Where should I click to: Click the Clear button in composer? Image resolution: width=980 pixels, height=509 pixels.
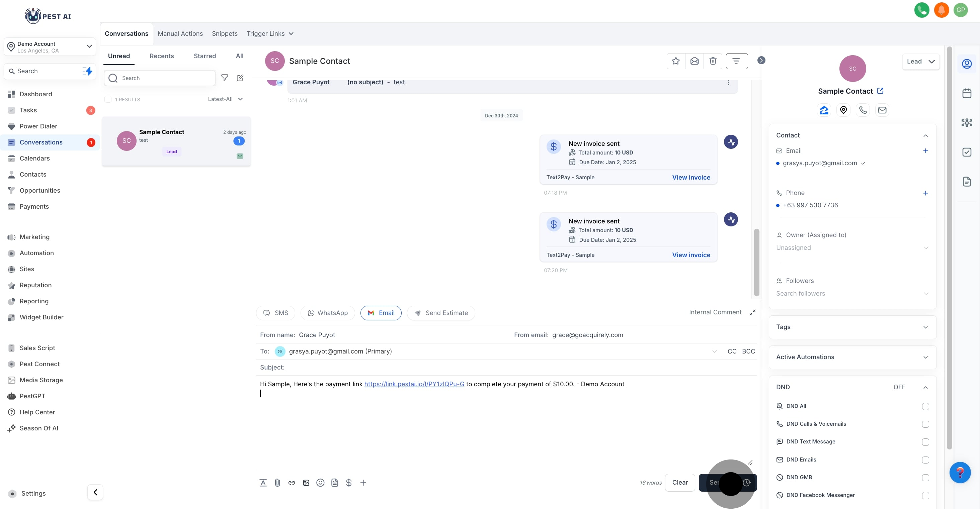pyautogui.click(x=680, y=482)
